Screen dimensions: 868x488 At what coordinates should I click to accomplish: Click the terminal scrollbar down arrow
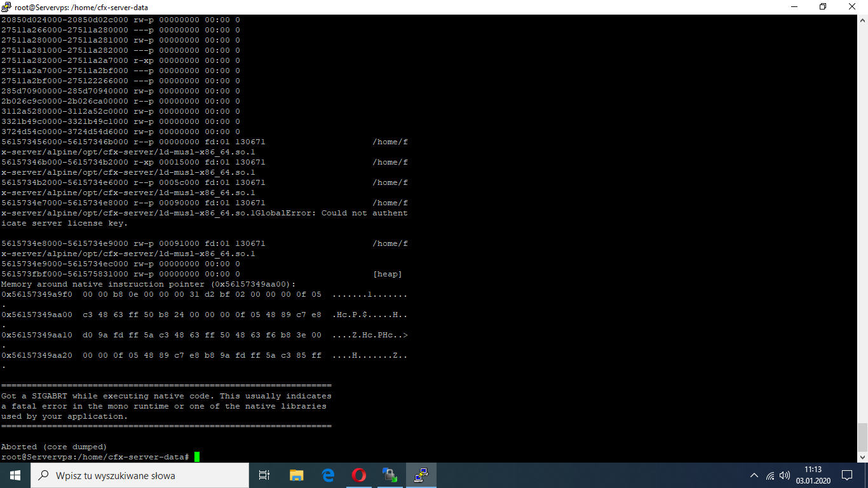tap(862, 457)
